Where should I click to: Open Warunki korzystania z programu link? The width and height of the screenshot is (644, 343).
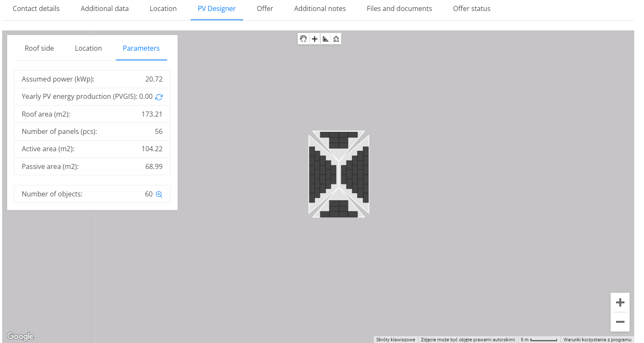(597, 340)
